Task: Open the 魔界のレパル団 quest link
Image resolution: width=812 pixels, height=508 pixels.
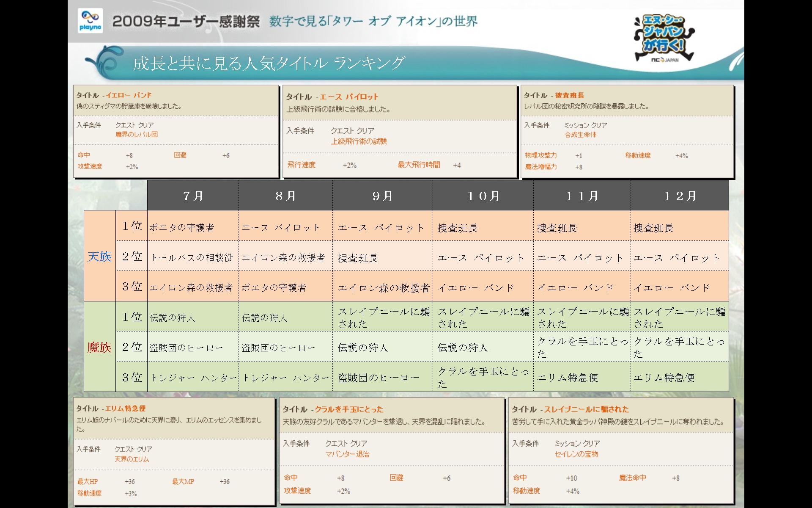Action: click(x=136, y=135)
